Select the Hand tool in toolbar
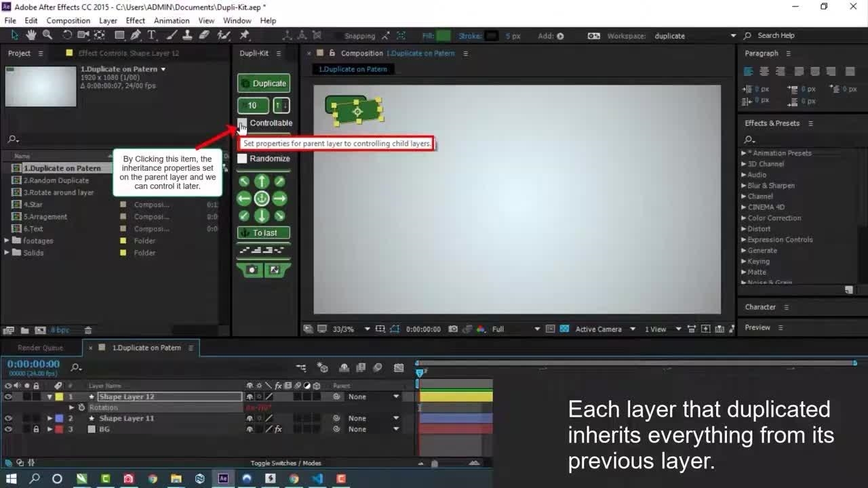Screen dimensions: 868x488 click(31, 35)
